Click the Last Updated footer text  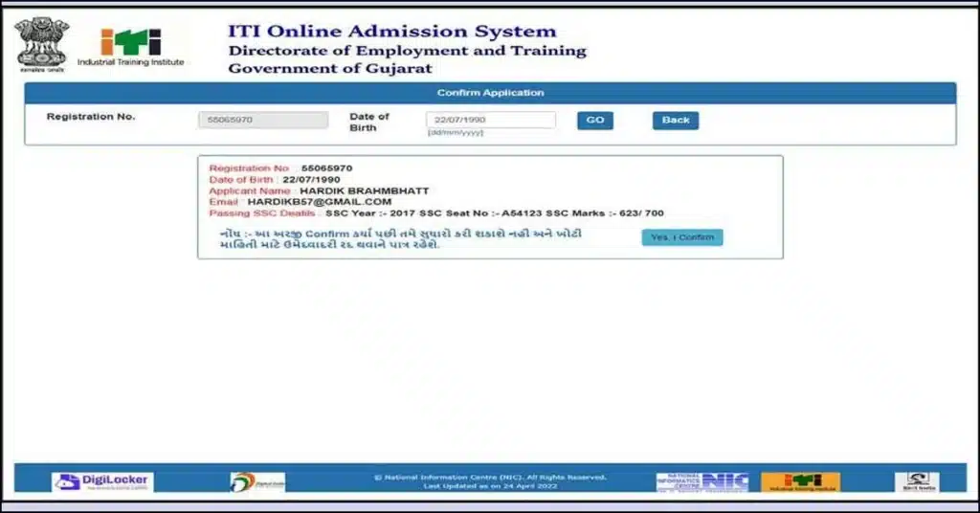pyautogui.click(x=491, y=486)
